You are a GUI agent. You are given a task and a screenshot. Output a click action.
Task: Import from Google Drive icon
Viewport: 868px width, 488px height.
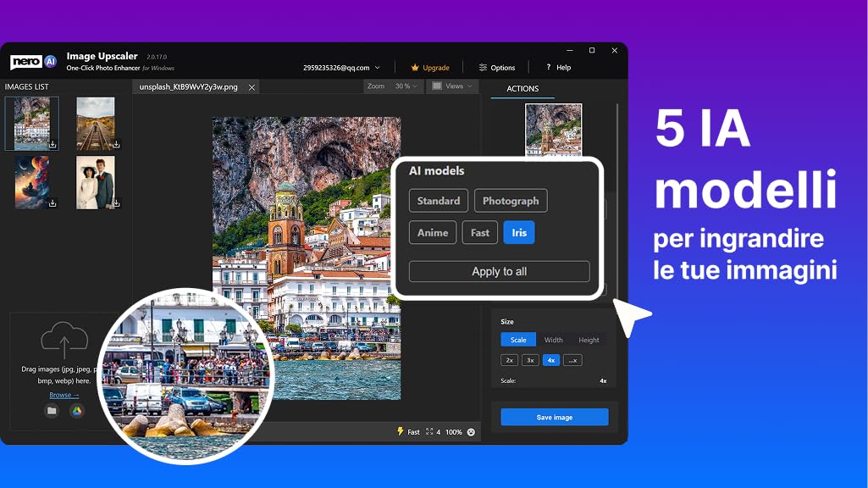77,410
